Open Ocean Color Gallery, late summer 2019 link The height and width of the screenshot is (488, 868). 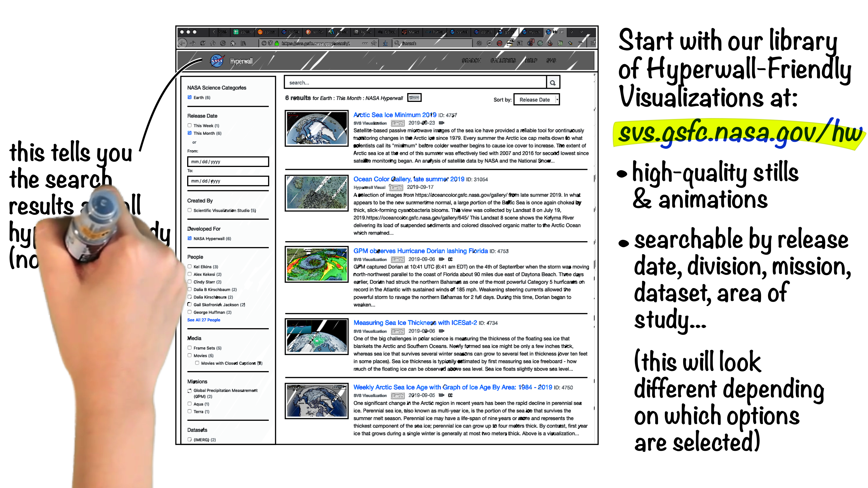409,179
